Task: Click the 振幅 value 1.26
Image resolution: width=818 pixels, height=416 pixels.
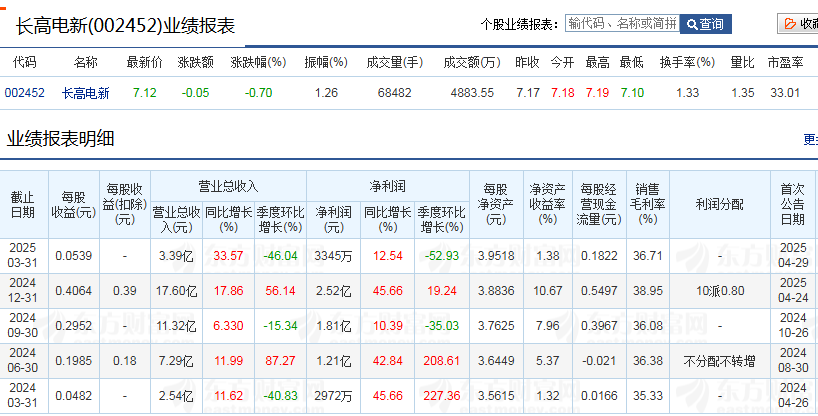Action: pyautogui.click(x=326, y=93)
